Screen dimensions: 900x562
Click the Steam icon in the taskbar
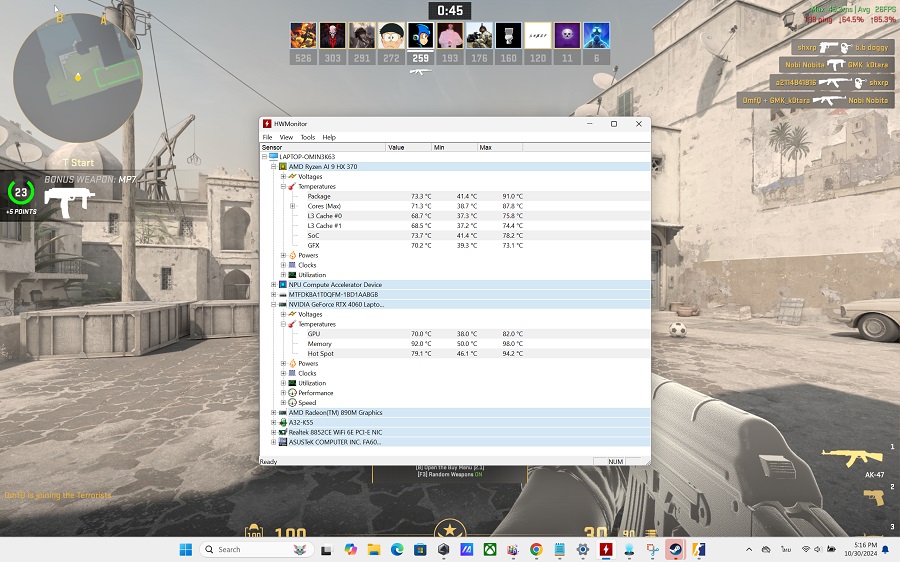(675, 549)
